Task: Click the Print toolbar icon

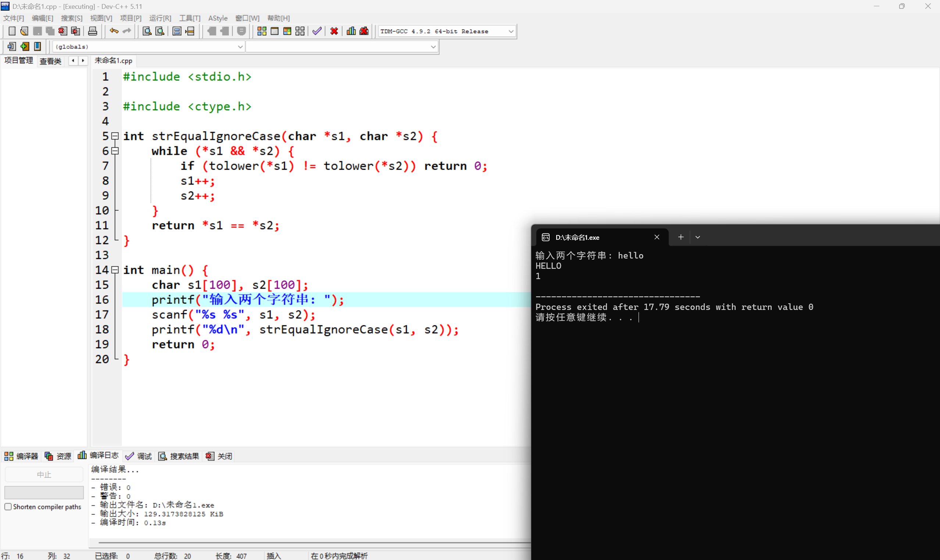Action: pyautogui.click(x=93, y=31)
